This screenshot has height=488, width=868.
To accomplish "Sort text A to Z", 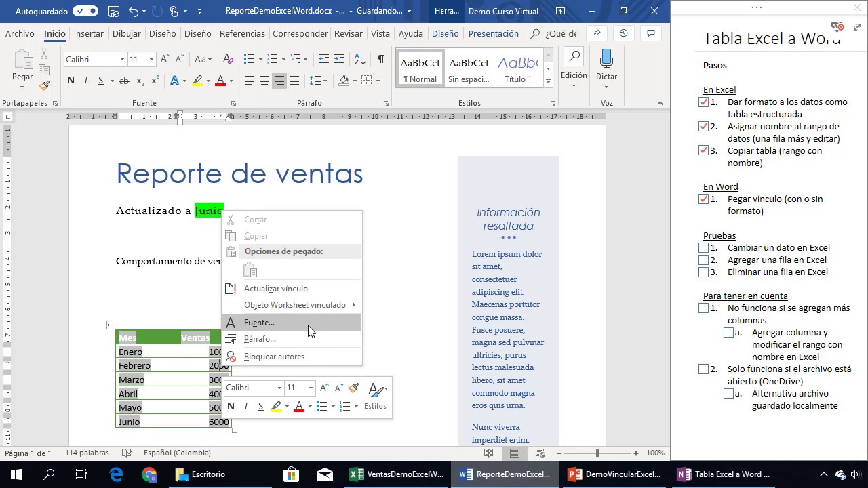I will click(360, 59).
